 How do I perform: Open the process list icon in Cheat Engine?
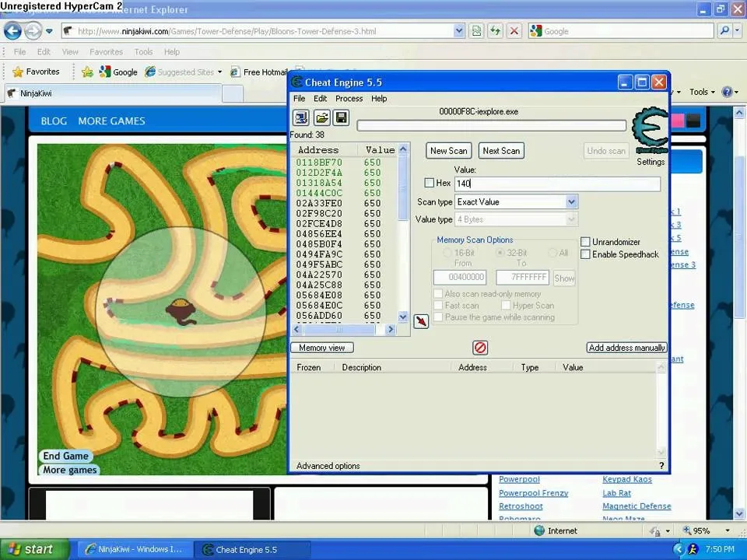(x=300, y=117)
